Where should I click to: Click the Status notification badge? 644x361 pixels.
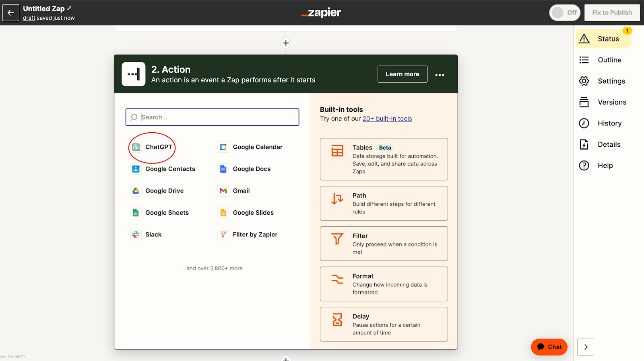[x=627, y=31]
